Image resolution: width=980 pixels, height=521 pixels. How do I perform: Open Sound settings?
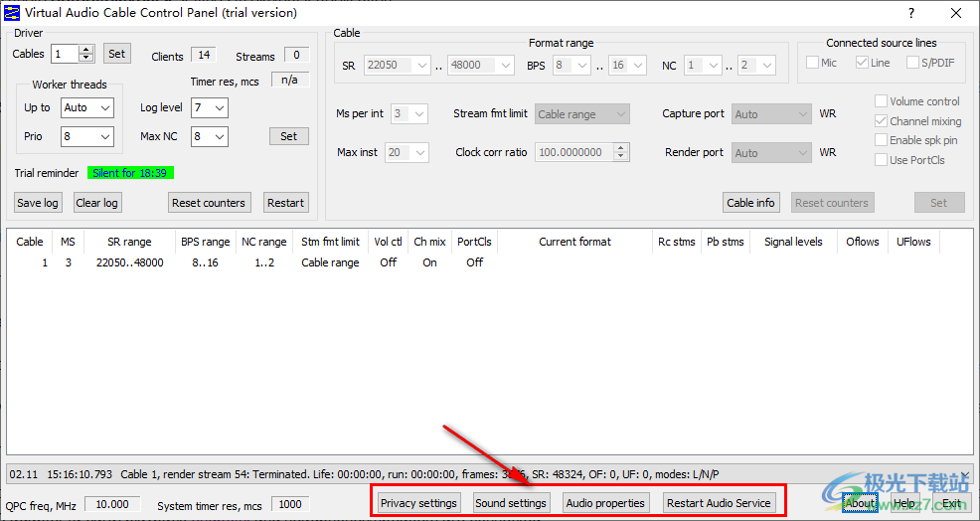tap(510, 503)
